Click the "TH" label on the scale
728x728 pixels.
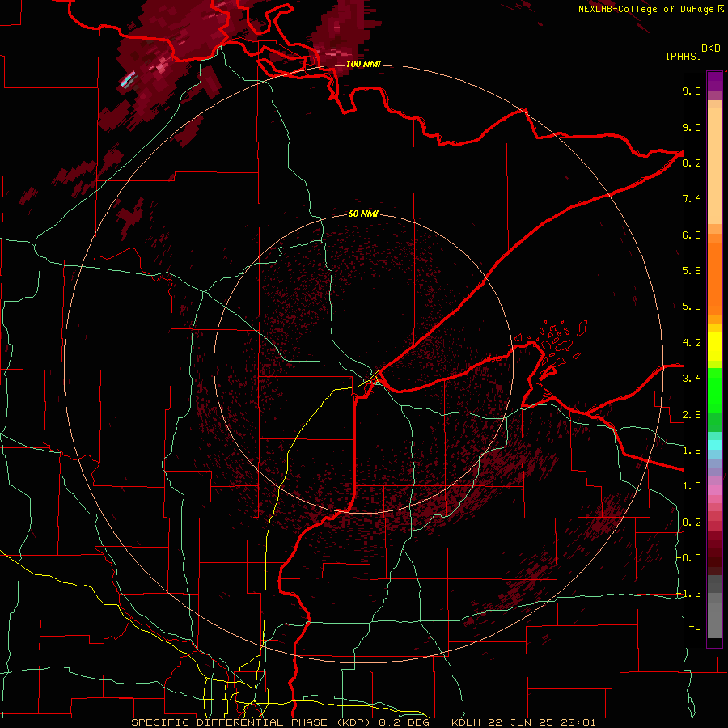(695, 630)
